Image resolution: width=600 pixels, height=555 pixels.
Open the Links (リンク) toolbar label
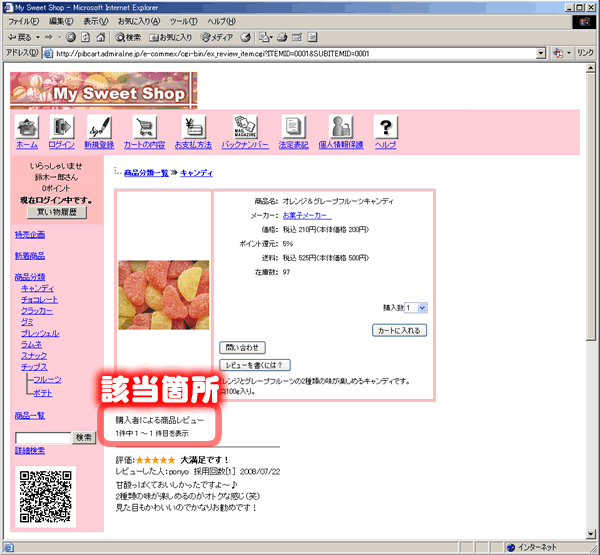click(585, 53)
